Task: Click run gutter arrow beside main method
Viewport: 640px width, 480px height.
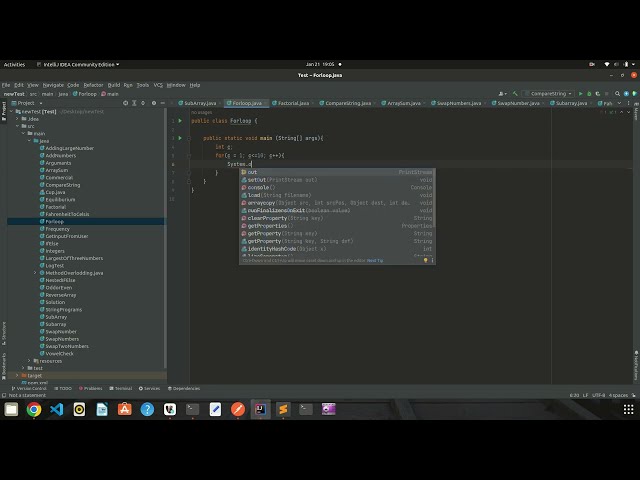Action: point(180,138)
